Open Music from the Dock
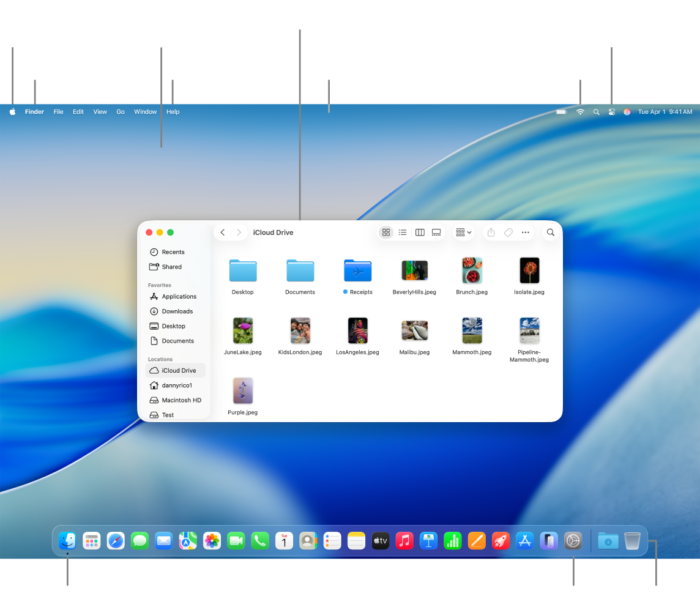The height and width of the screenshot is (599, 700). [x=404, y=541]
